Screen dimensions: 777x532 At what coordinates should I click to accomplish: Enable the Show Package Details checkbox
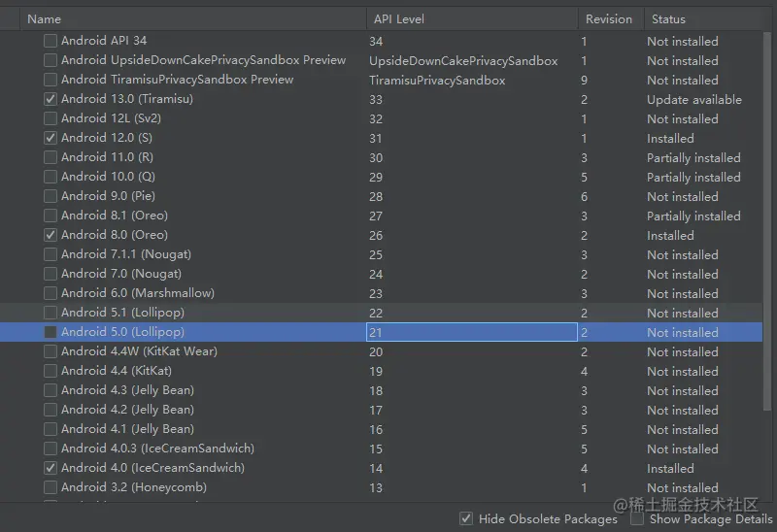pos(637,518)
